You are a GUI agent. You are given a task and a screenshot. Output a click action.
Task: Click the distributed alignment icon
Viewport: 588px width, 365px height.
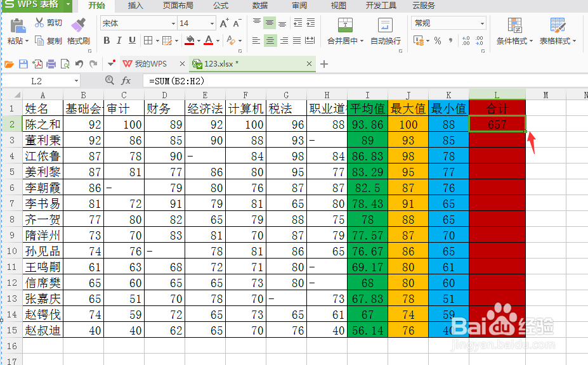310,41
